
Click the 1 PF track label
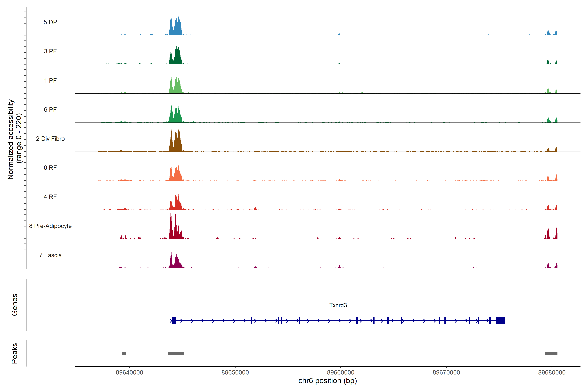[x=50, y=81]
